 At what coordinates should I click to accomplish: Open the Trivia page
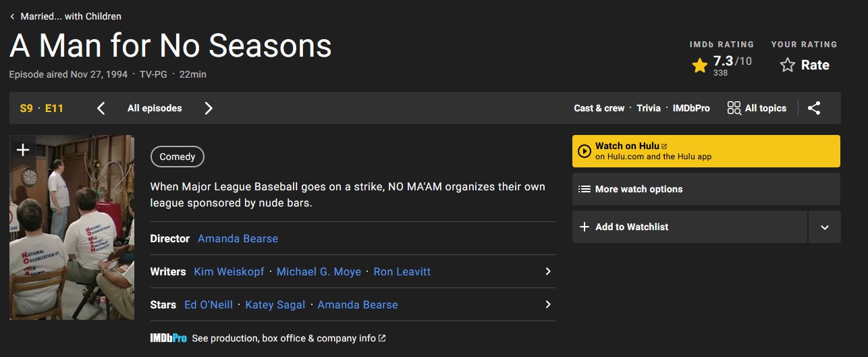(649, 108)
